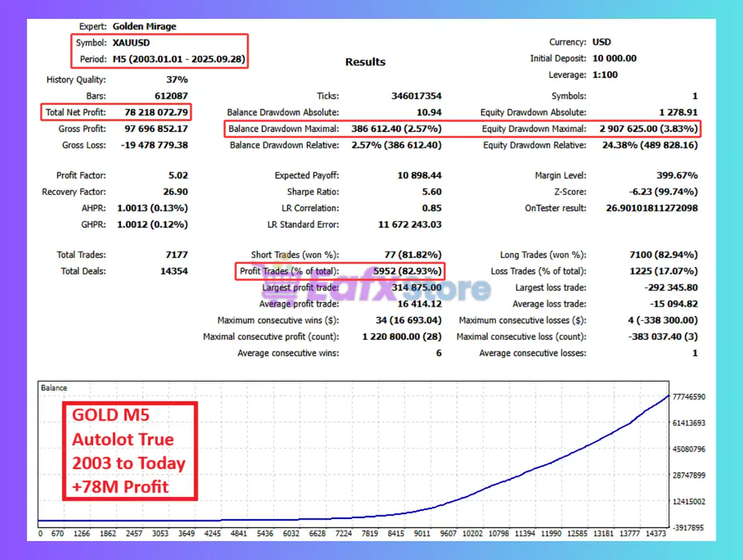Click the Profit Trades percentage value
The width and height of the screenshot is (743, 560).
pyautogui.click(x=407, y=271)
